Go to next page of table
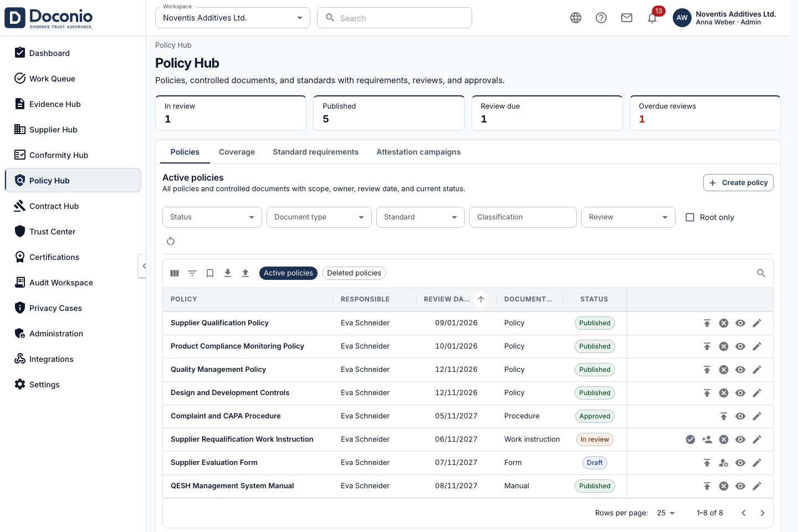798x532 pixels. pyautogui.click(x=763, y=513)
